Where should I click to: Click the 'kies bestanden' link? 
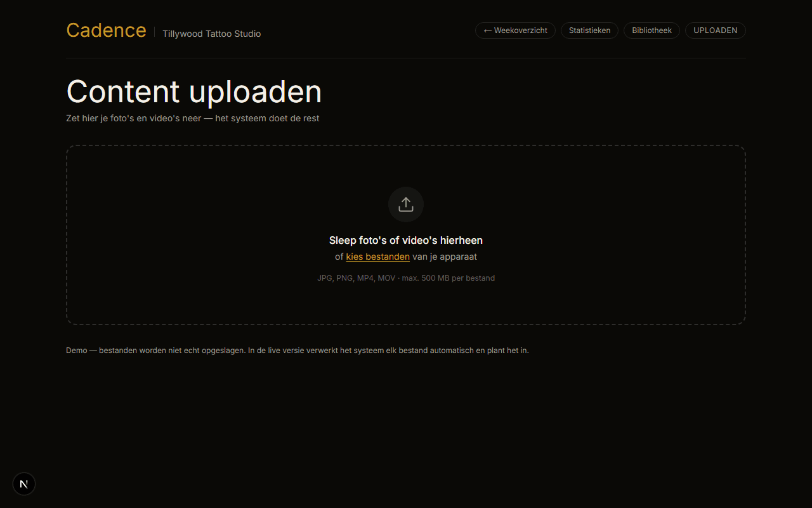[377, 257]
